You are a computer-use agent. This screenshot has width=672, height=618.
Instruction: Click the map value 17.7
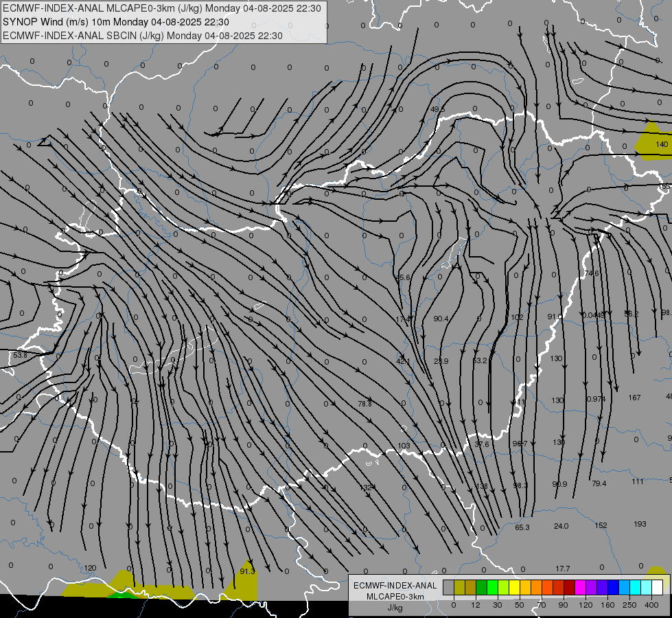563,569
